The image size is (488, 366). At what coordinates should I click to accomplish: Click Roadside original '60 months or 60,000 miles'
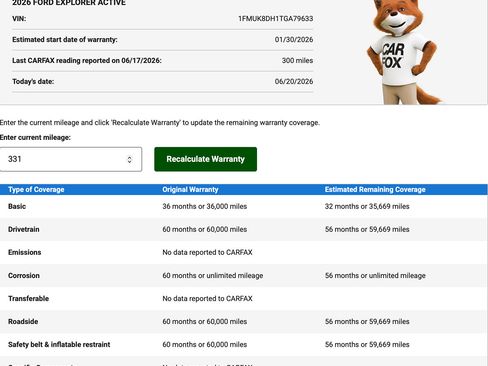(205, 322)
